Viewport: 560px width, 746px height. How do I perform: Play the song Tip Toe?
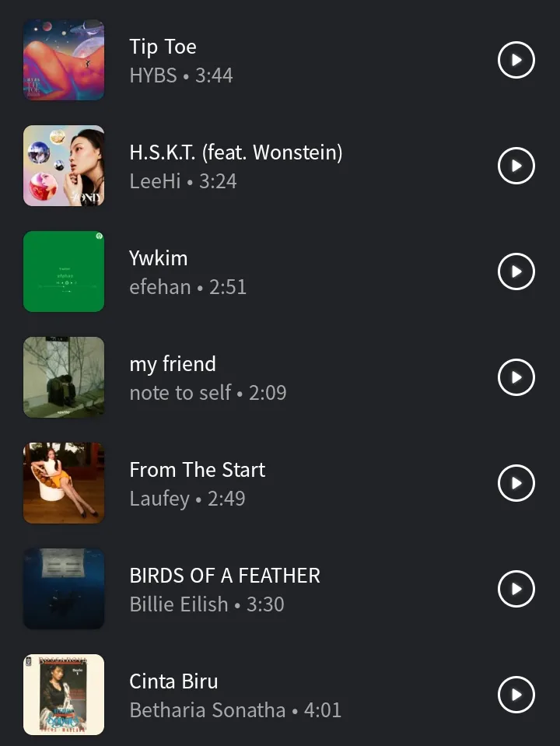[516, 60]
